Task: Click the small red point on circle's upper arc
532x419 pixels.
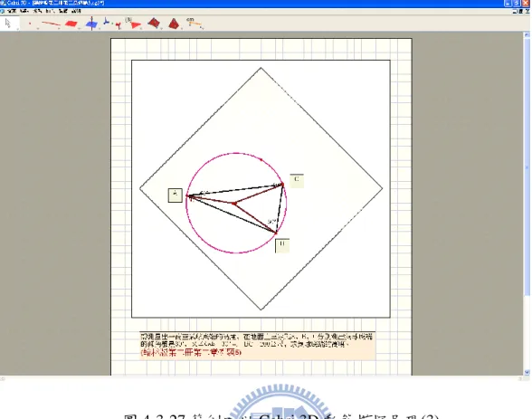Action: (x=261, y=159)
